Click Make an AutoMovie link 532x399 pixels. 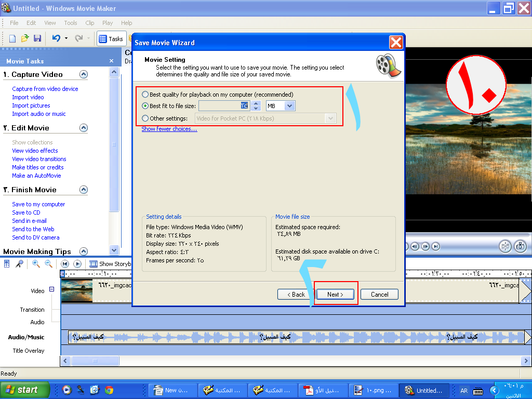tap(36, 176)
